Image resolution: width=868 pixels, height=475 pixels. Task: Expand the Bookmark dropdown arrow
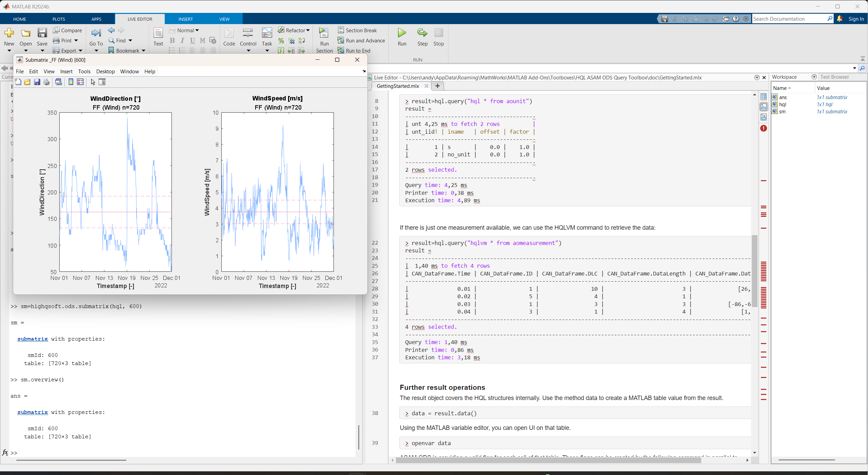click(143, 51)
